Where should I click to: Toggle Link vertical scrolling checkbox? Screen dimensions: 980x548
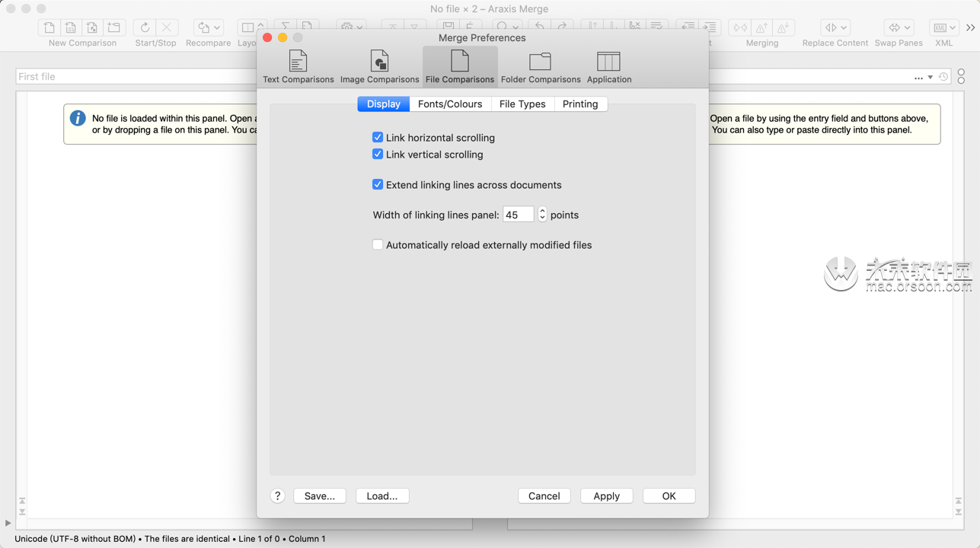point(378,154)
